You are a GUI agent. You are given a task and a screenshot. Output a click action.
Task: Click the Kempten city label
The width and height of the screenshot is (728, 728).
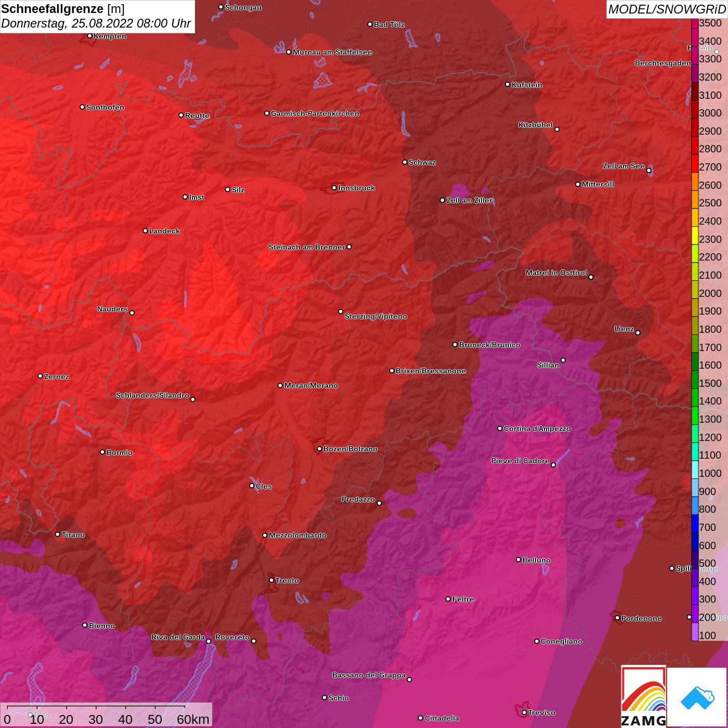[x=110, y=36]
